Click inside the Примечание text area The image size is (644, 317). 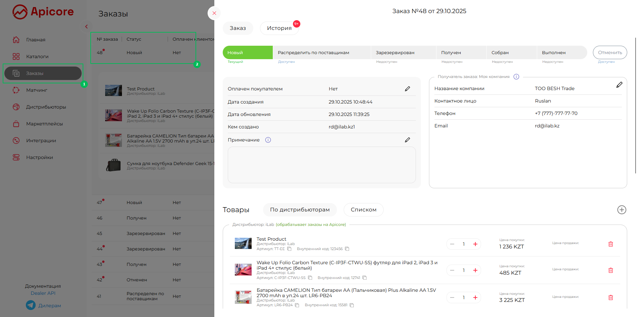click(321, 165)
